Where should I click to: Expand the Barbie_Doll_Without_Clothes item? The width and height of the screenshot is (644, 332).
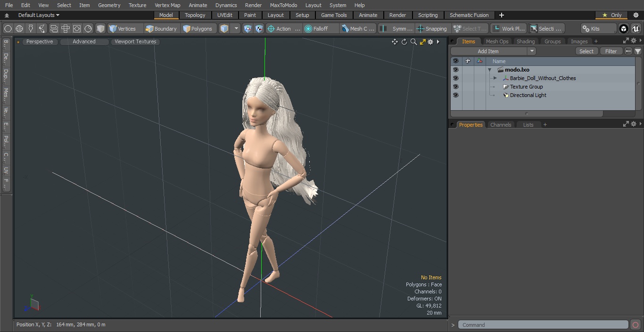coord(495,78)
